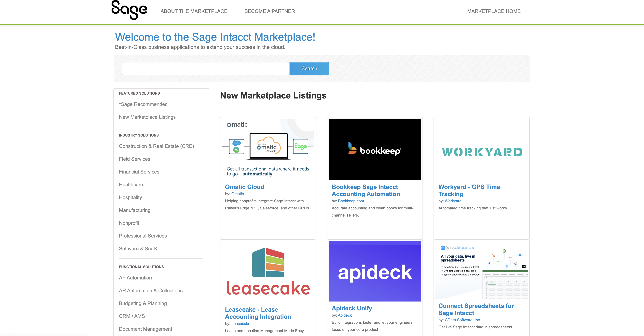The width and height of the screenshot is (644, 336).
Task: Browse Document Management solutions
Action: coord(146,329)
